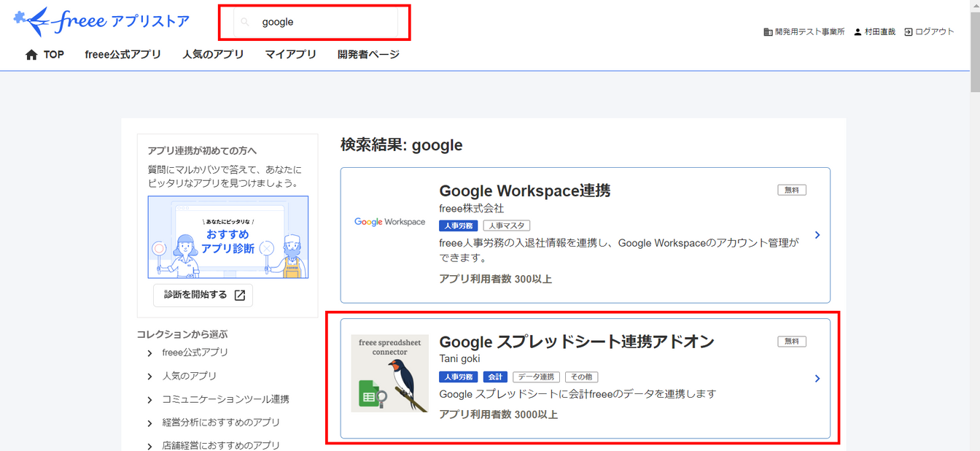980x451 pixels.
Task: Open 開発者ページ menu item
Action: pos(368,54)
